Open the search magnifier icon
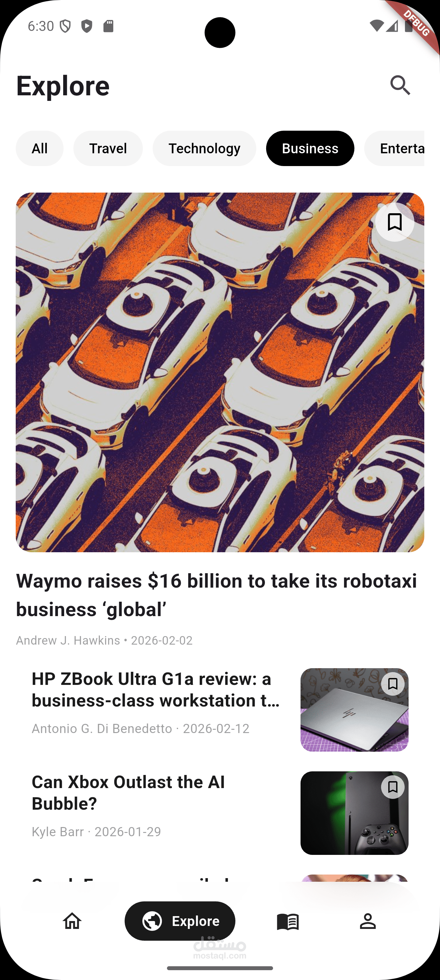Viewport: 440px width, 980px height. point(400,85)
